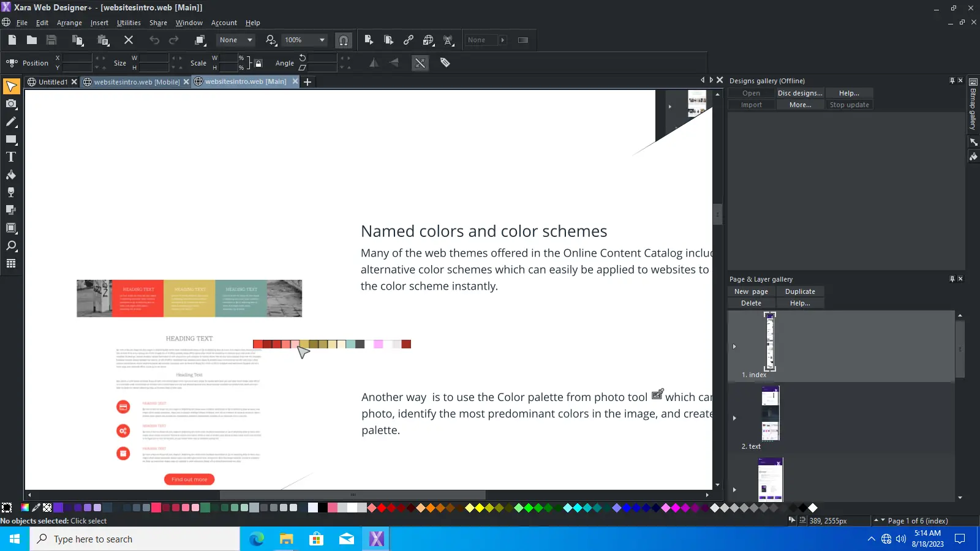Pick the large green color swatch

click(205, 508)
